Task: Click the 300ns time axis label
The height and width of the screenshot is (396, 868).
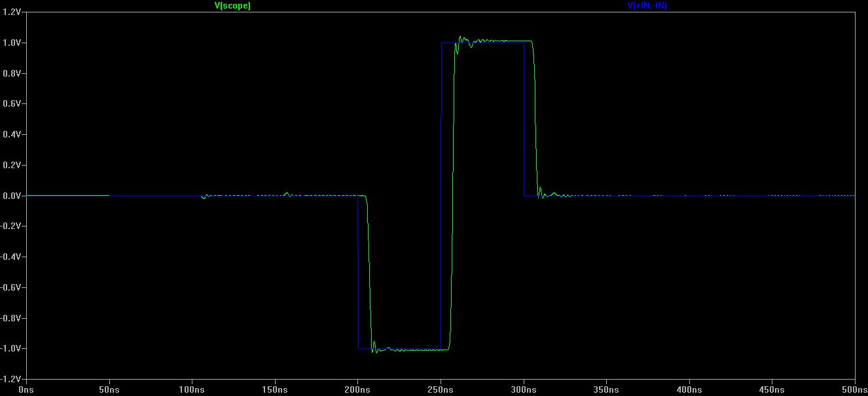Action: (x=524, y=389)
